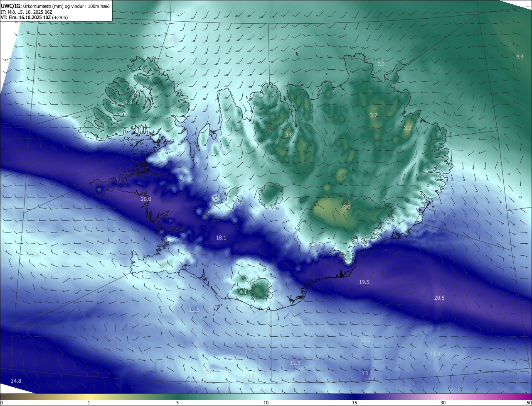Click the colour scale tick label 15

[x=355, y=403]
